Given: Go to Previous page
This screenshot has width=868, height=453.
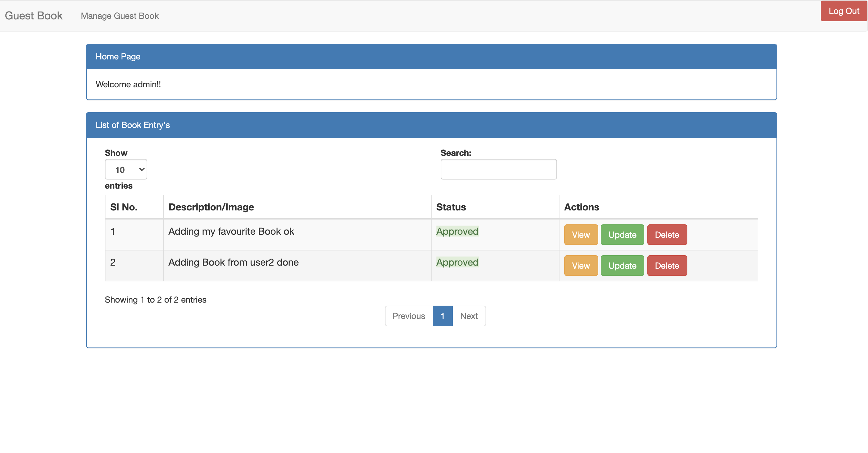Looking at the screenshot, I should [409, 316].
